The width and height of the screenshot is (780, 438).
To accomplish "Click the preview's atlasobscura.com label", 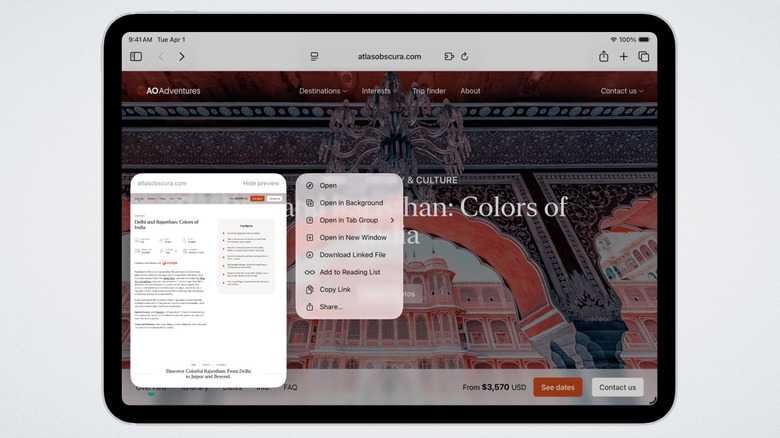I will click(162, 183).
